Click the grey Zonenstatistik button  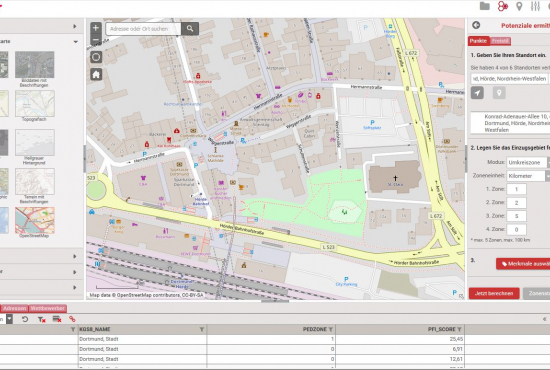[x=537, y=294]
